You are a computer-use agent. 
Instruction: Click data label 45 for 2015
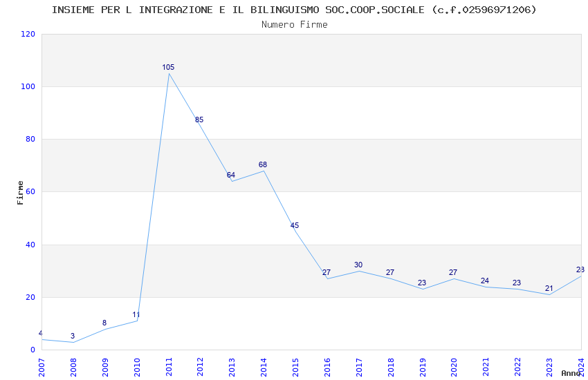pos(295,225)
